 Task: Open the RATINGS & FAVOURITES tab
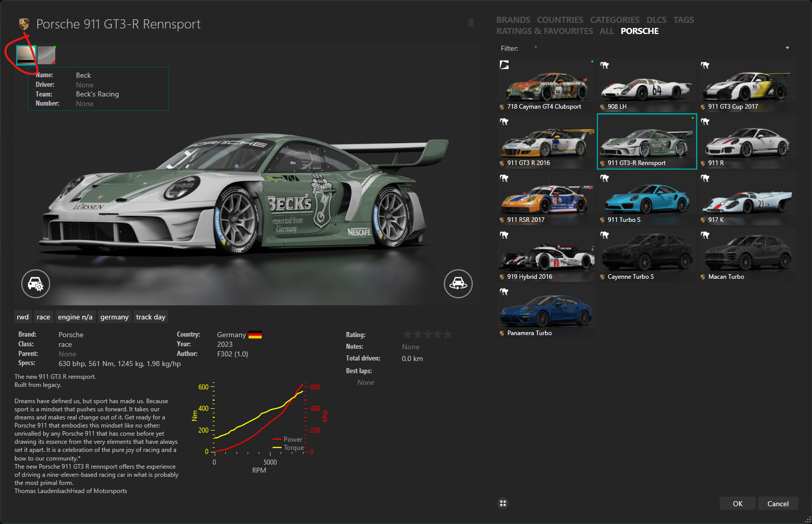[545, 31]
